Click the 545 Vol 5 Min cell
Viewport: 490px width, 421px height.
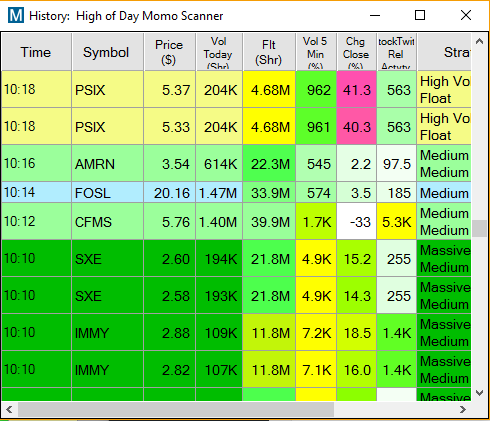(x=316, y=164)
